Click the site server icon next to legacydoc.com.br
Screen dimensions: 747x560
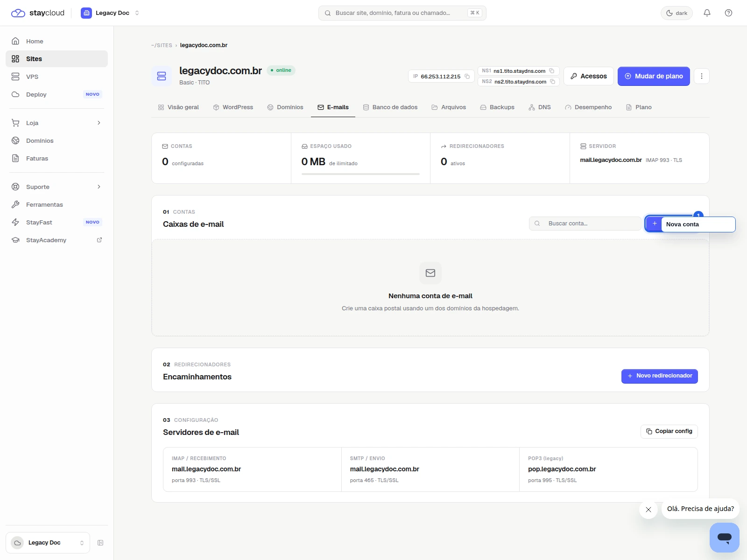pos(162,76)
